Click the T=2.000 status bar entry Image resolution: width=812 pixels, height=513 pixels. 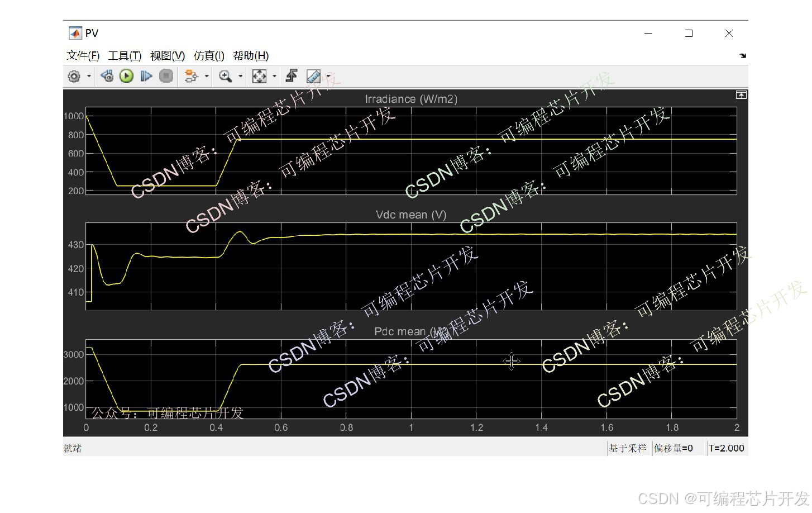pos(726,448)
